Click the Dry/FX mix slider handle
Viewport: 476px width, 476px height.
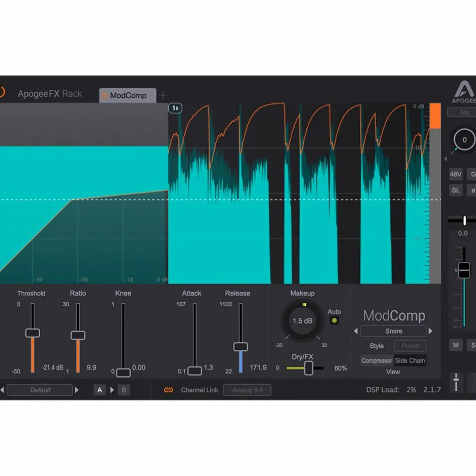pyautogui.click(x=309, y=368)
